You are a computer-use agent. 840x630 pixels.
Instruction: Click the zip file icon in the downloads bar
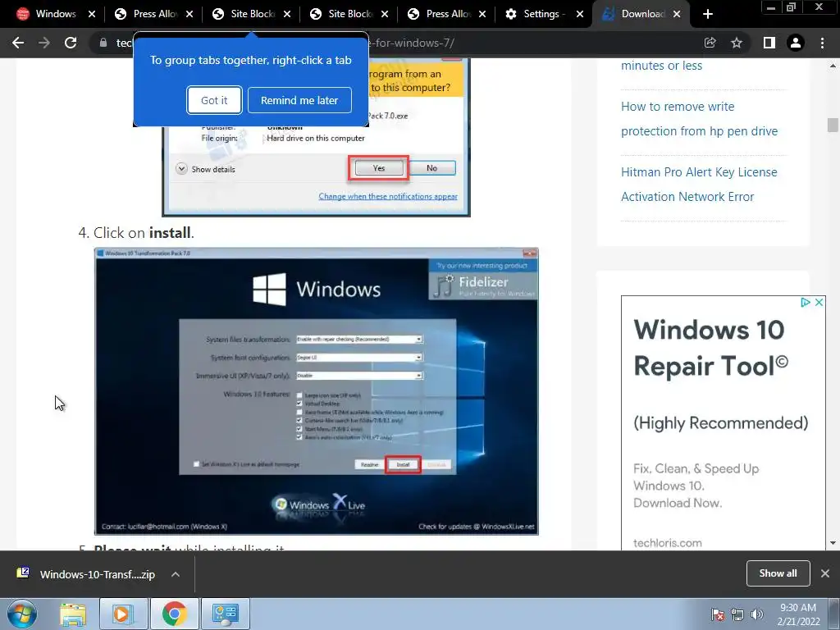(x=23, y=573)
